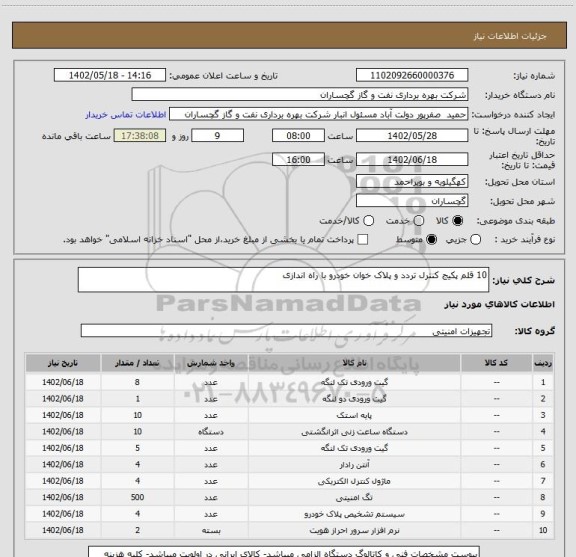Click the countdown timer 17:38:08

point(140,136)
